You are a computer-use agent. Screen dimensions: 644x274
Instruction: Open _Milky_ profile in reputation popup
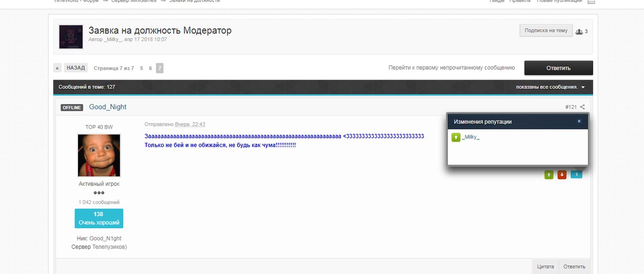click(470, 137)
